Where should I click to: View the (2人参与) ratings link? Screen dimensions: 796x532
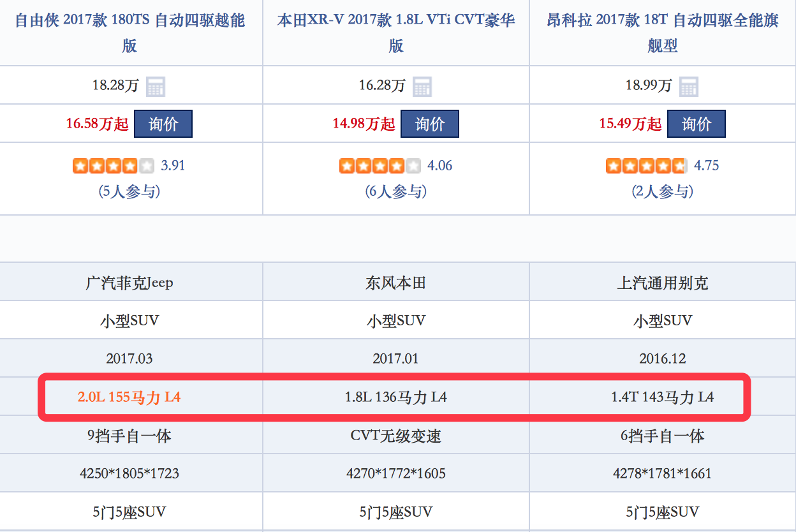663,191
